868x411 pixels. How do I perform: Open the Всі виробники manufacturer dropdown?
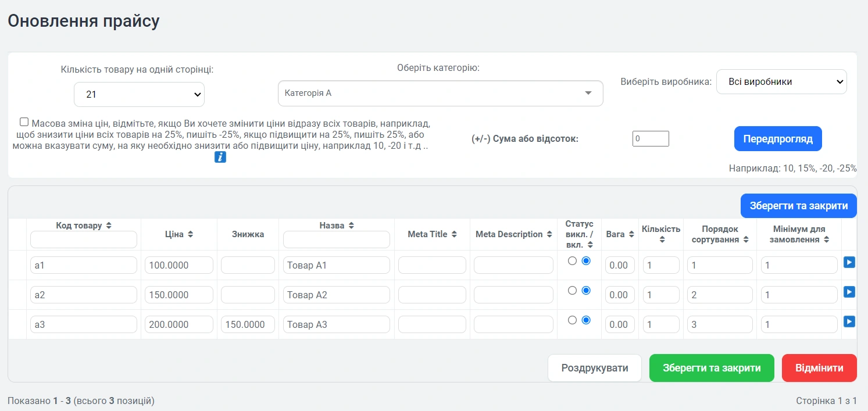[781, 82]
